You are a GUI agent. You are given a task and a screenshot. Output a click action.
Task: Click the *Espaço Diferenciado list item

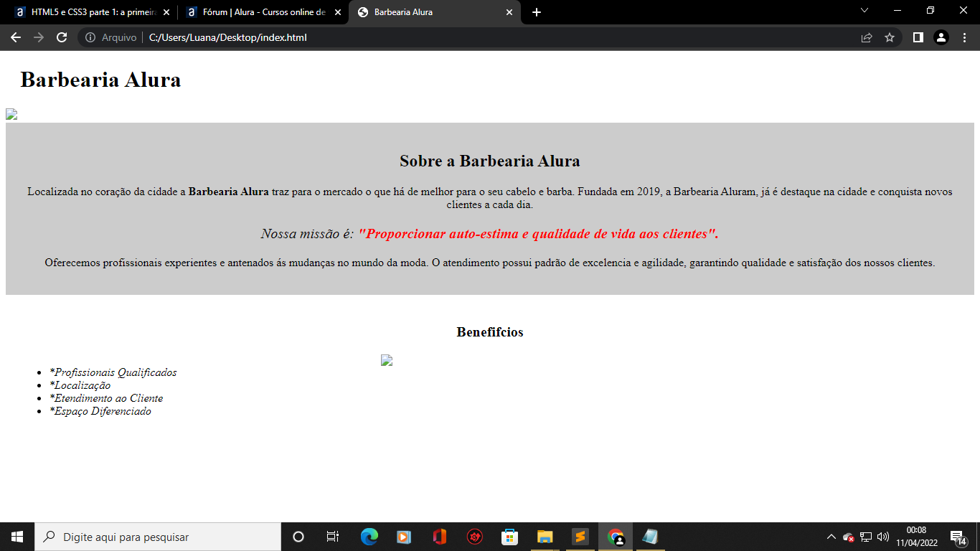(100, 411)
